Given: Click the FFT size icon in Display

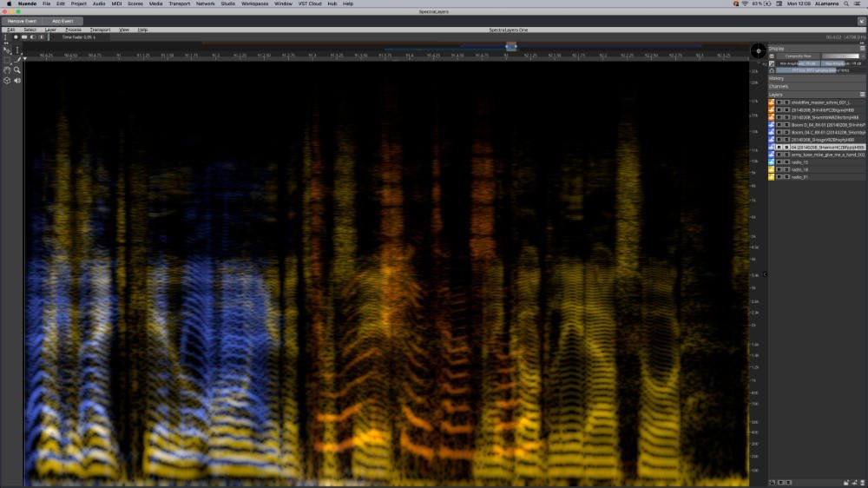Looking at the screenshot, I should [x=772, y=70].
